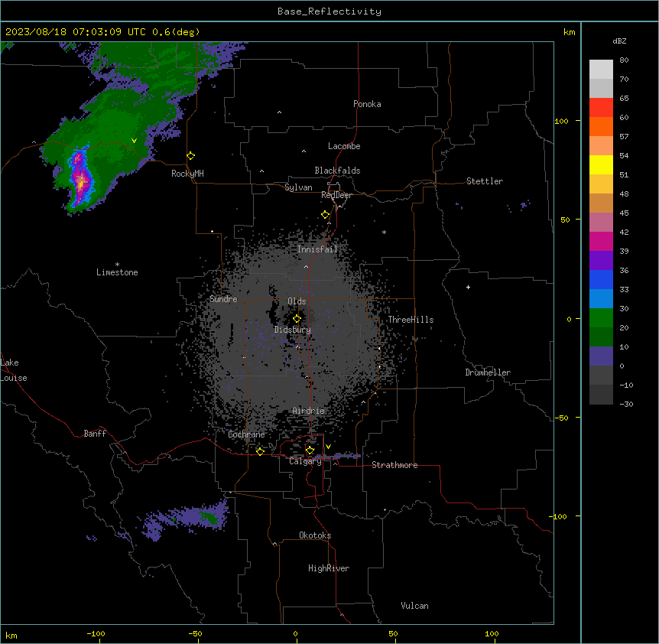Viewport: 659px width, 644px height.
Task: Select the Stettler label
Action: pos(485,181)
